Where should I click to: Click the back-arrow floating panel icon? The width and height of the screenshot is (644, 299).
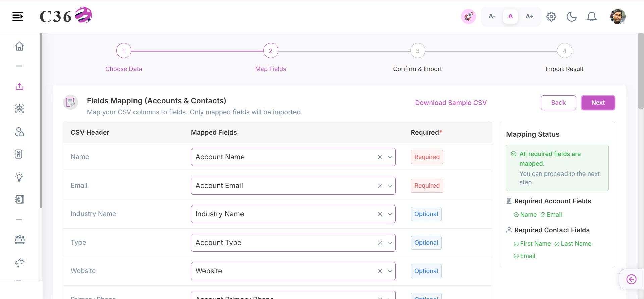point(631,279)
